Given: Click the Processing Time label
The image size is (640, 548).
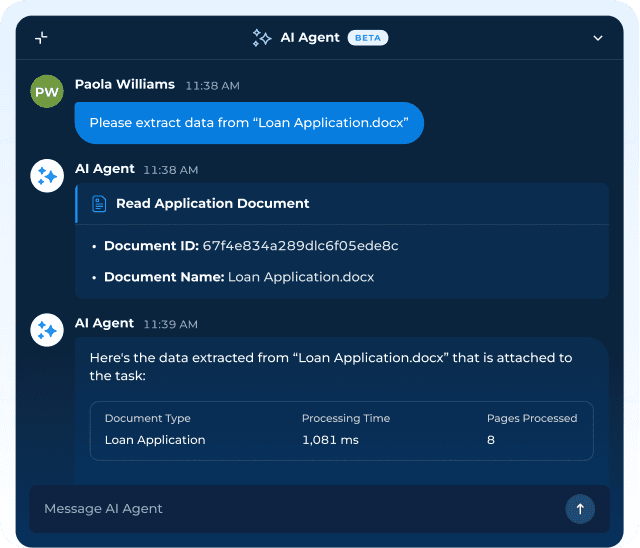Looking at the screenshot, I should click(346, 418).
